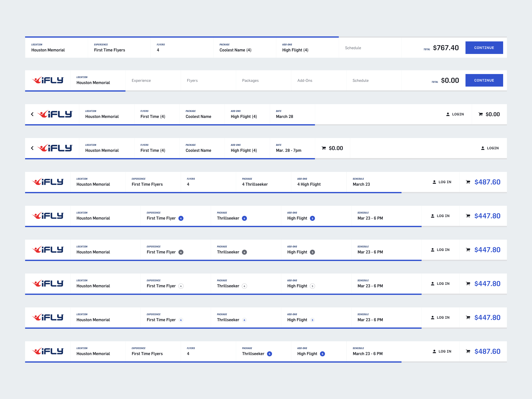Click outlined badge 3 beside High Flight
This screenshot has width=532, height=399.
coord(312,286)
